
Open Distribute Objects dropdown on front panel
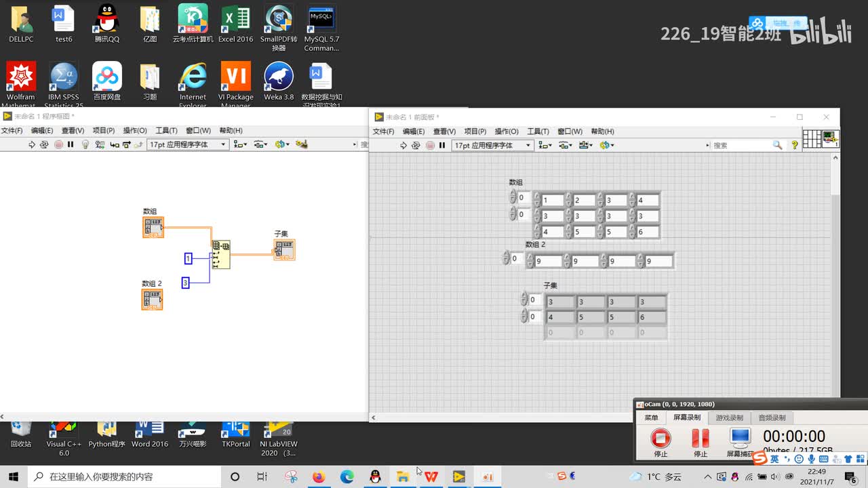click(565, 145)
